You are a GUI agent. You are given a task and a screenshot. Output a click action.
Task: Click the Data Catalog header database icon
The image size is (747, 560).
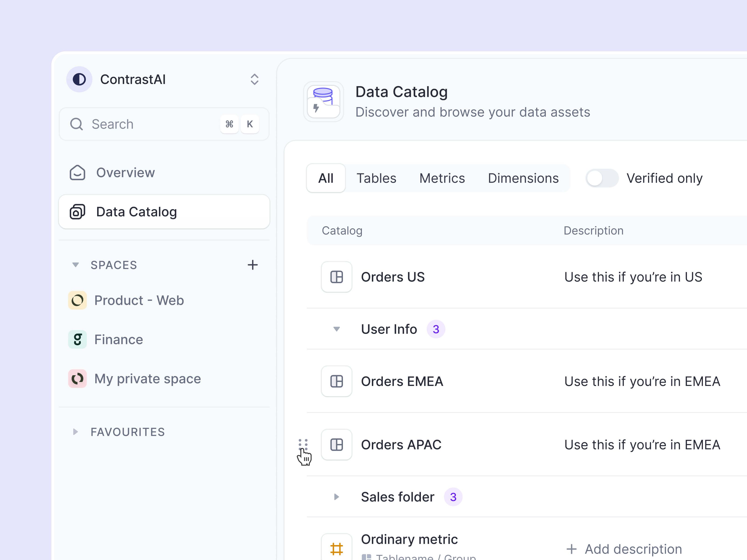coord(324,101)
